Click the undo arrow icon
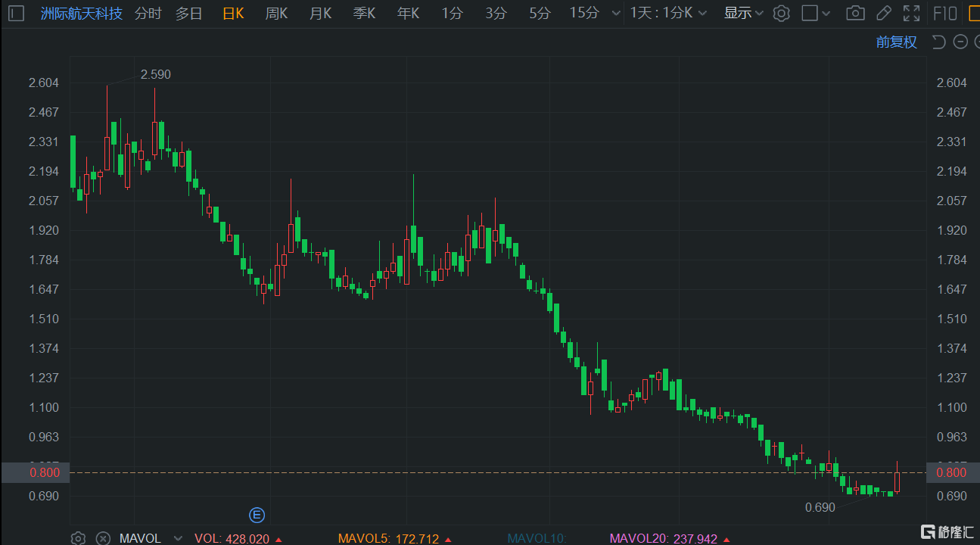This screenshot has height=545, width=980. click(x=939, y=42)
